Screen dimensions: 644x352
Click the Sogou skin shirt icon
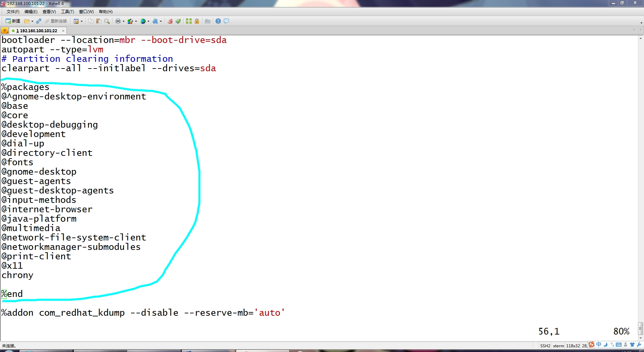(632, 345)
